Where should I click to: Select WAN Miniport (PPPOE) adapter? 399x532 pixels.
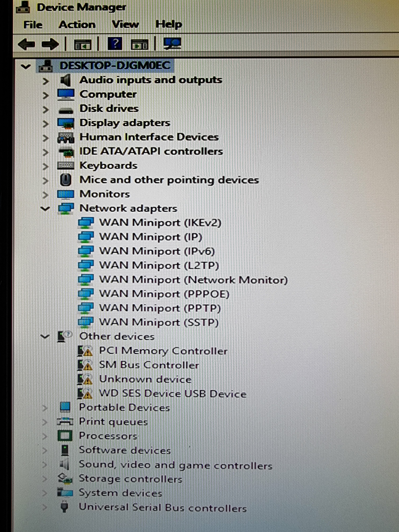click(x=164, y=294)
